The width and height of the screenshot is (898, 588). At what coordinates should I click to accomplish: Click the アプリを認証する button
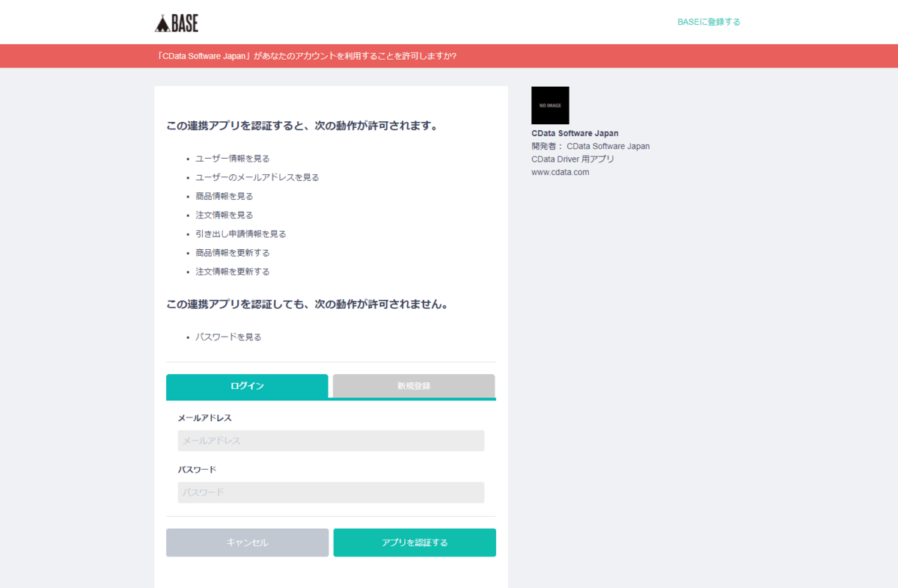415,542
